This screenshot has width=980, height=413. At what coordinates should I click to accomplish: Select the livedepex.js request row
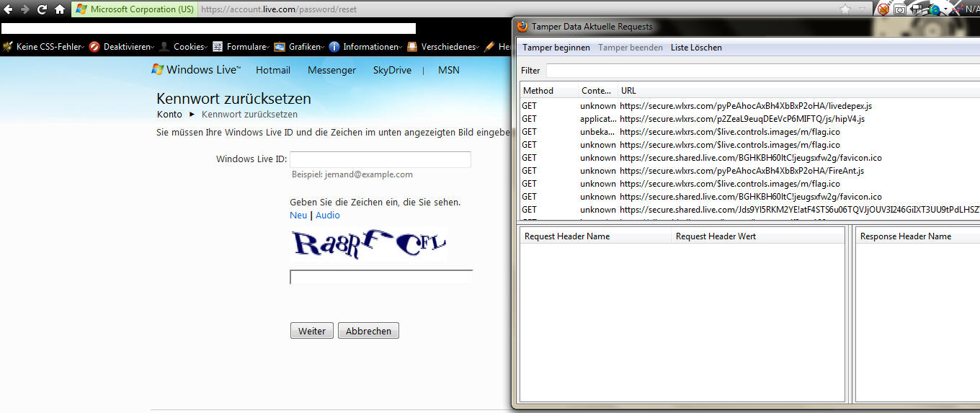(x=749, y=106)
